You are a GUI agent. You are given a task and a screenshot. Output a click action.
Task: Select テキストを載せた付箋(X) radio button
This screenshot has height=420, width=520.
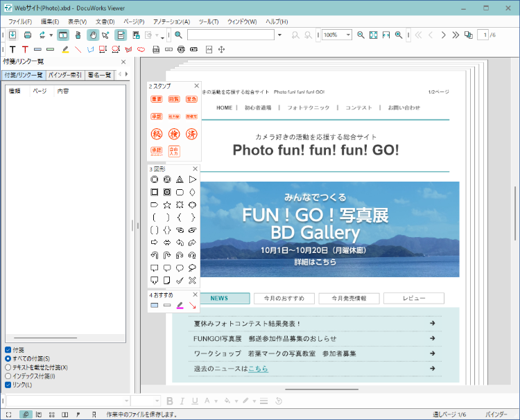click(x=8, y=367)
